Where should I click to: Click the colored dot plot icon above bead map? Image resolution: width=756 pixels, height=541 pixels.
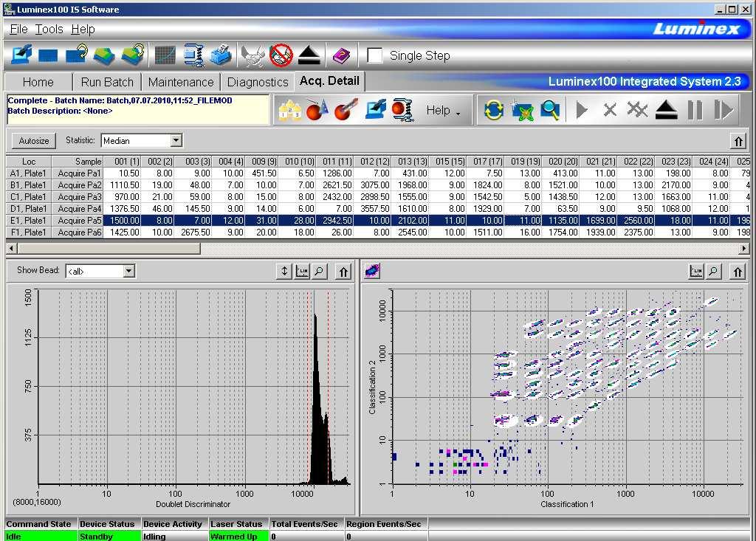click(x=373, y=271)
